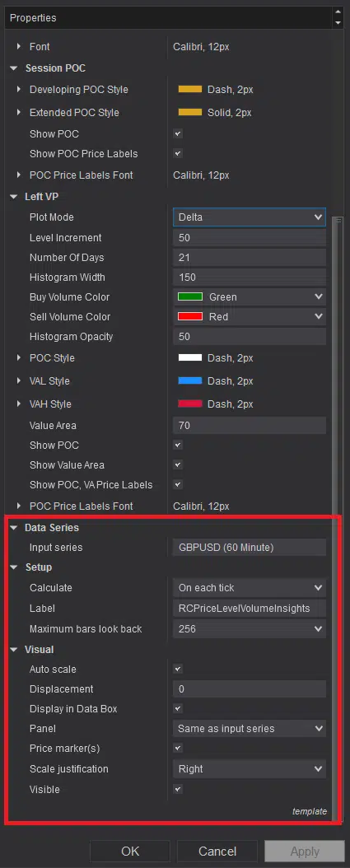Expand Developing POC Style row
The height and width of the screenshot is (868, 350).
(19, 90)
